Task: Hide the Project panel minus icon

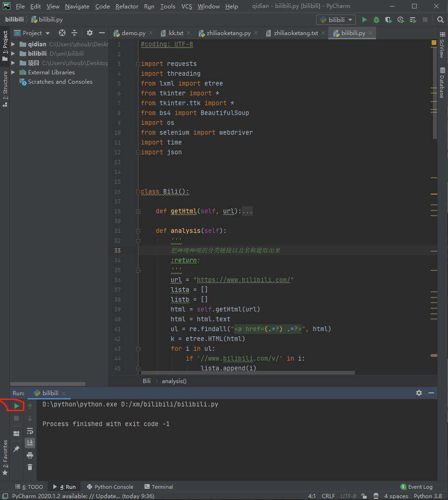Action: 102,33
